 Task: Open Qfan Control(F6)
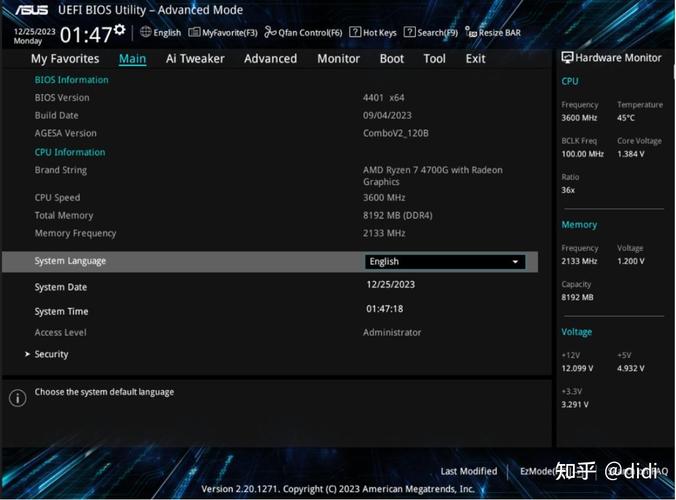(303, 32)
